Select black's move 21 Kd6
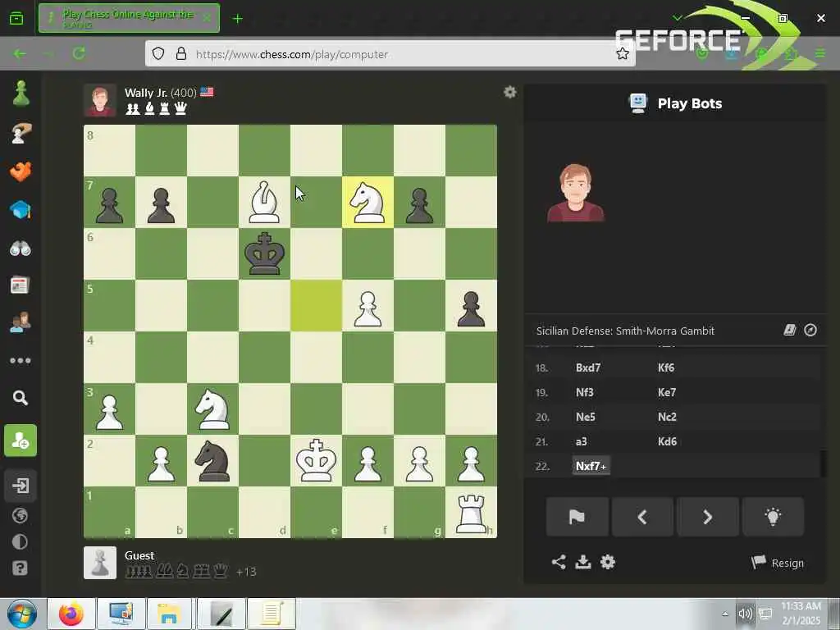The image size is (840, 630). [667, 441]
